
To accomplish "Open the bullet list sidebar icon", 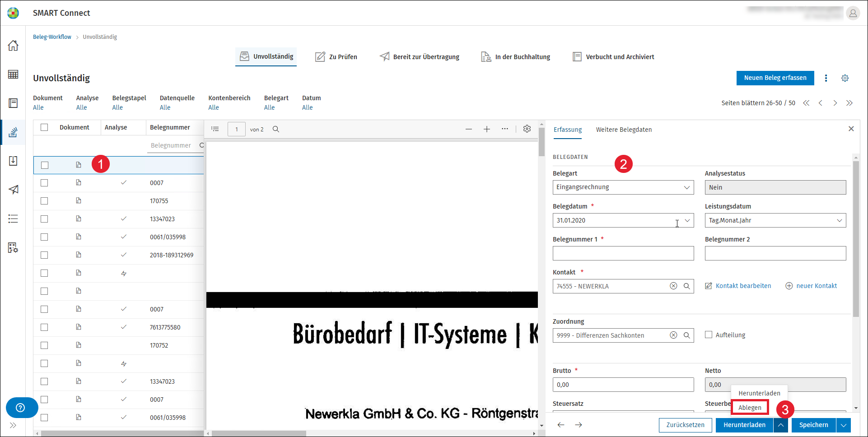I will pyautogui.click(x=13, y=219).
